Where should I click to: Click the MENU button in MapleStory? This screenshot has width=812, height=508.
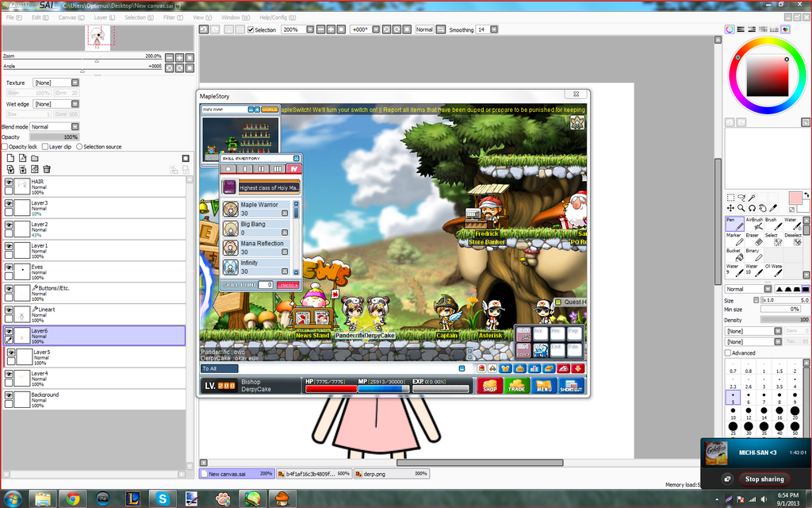[544, 387]
